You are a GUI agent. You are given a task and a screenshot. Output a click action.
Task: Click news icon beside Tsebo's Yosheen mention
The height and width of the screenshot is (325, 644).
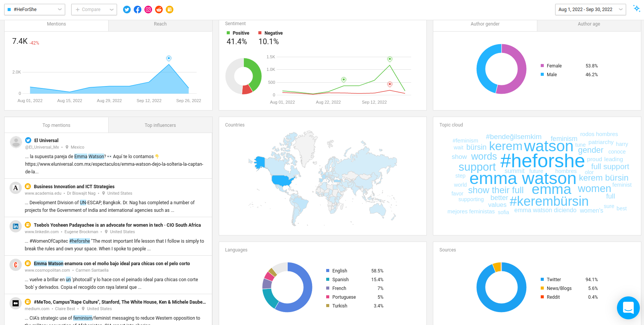point(28,225)
